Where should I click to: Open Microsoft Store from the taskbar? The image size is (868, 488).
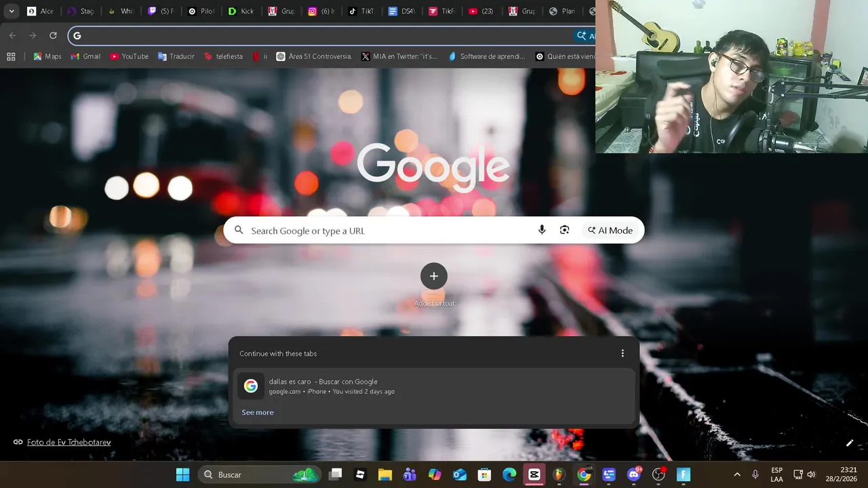click(x=484, y=474)
